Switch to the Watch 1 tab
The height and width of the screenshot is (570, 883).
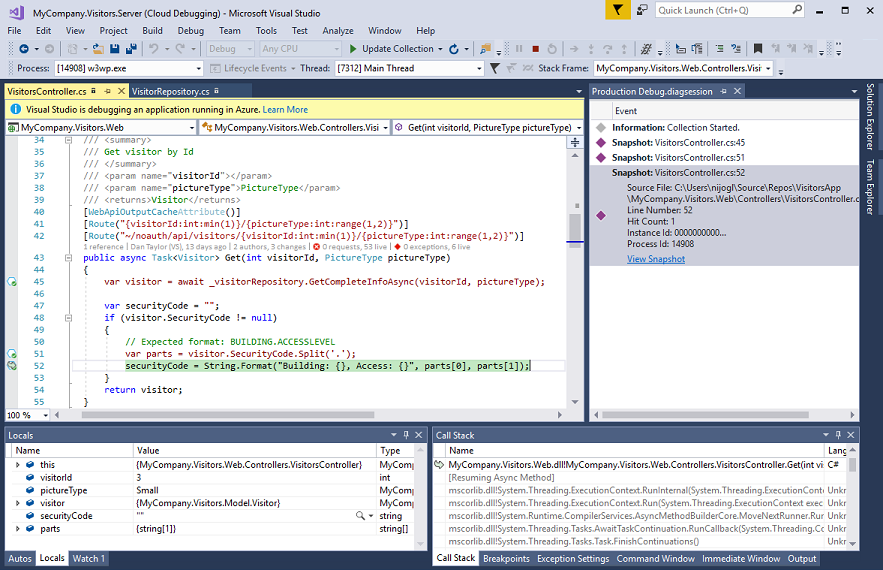(x=88, y=558)
